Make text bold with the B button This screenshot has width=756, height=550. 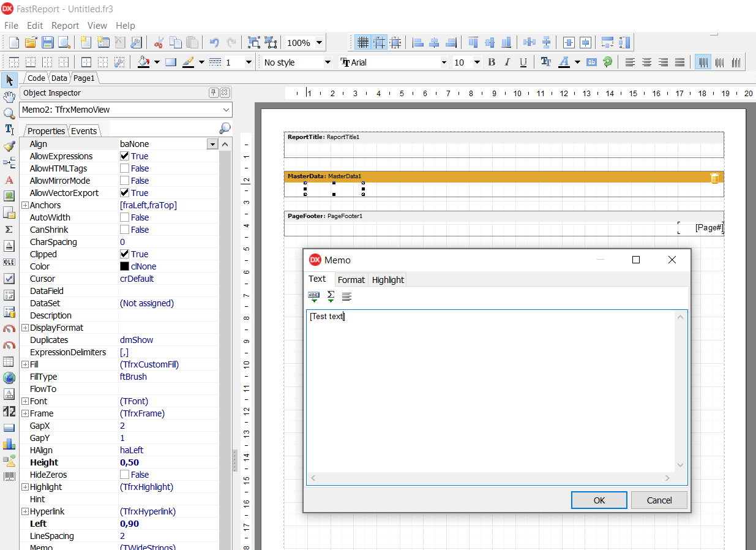[491, 62]
